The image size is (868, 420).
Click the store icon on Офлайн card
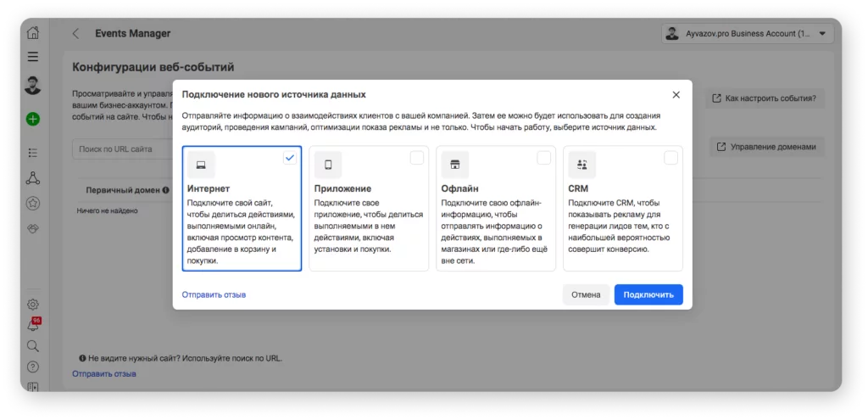(x=455, y=165)
